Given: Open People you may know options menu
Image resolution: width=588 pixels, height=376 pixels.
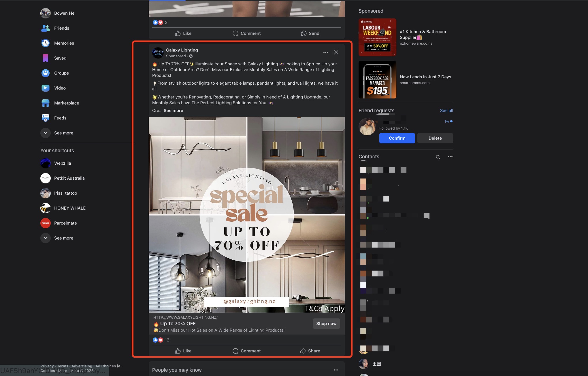Looking at the screenshot, I should 336,370.
